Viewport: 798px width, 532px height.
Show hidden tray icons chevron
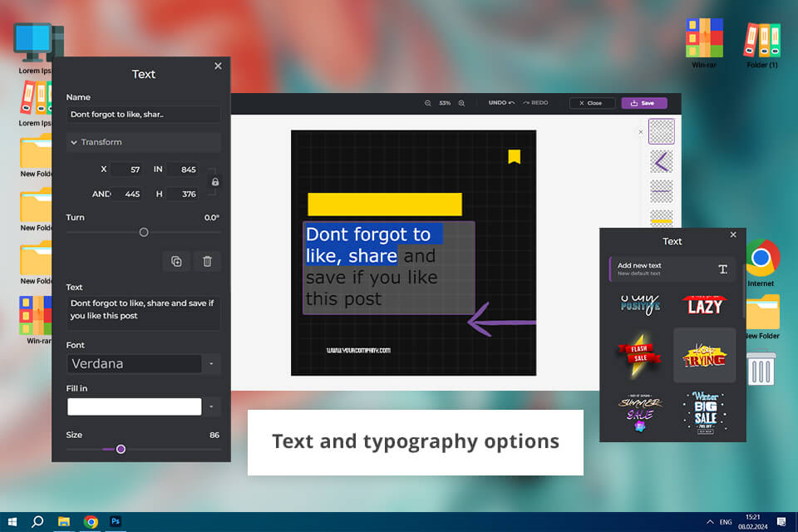710,522
